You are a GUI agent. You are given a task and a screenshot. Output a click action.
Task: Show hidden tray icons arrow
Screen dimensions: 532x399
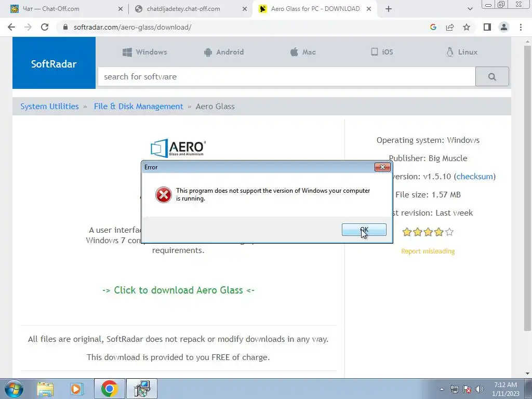442,389
